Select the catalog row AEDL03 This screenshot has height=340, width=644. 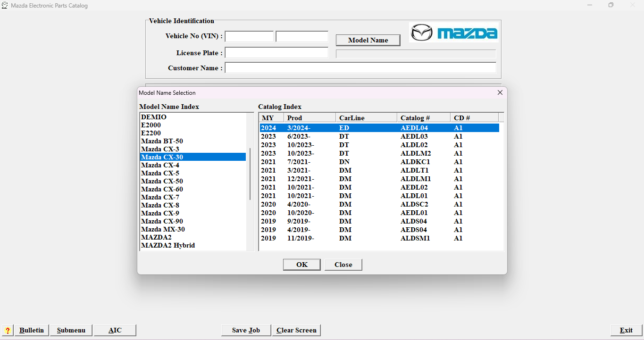click(x=379, y=136)
